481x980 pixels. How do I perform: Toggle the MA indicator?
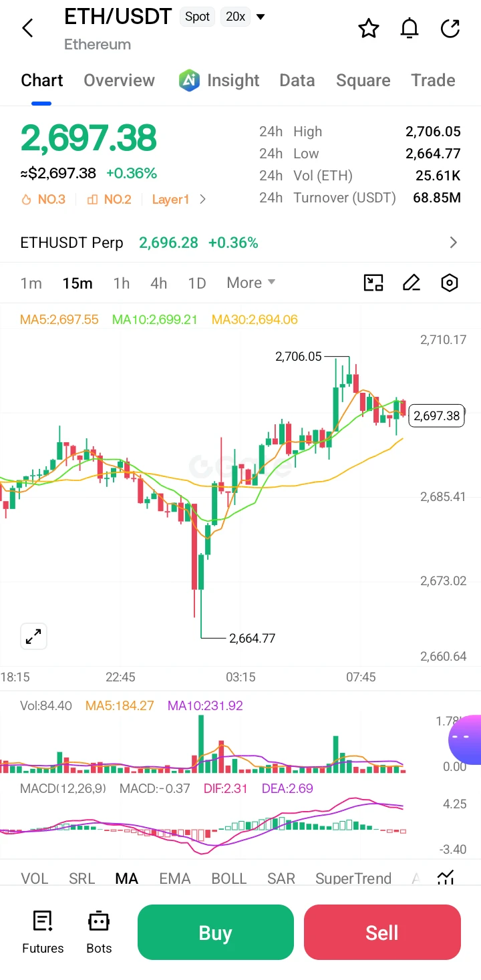[x=127, y=878]
